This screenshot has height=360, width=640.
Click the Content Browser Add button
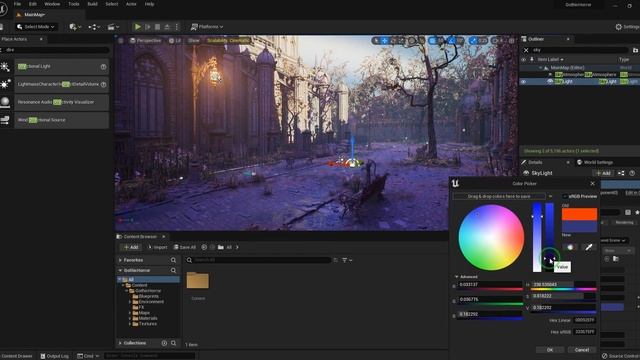pos(131,247)
